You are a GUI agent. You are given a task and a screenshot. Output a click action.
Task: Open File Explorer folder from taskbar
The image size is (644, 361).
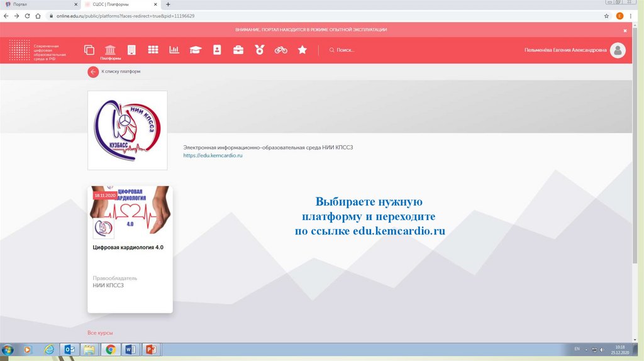tap(89, 350)
